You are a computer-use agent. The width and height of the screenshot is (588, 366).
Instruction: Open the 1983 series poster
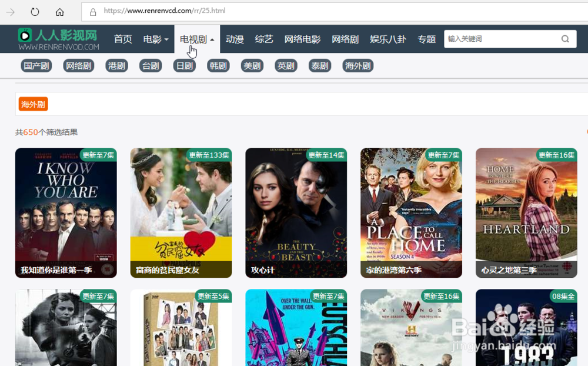tap(526, 328)
